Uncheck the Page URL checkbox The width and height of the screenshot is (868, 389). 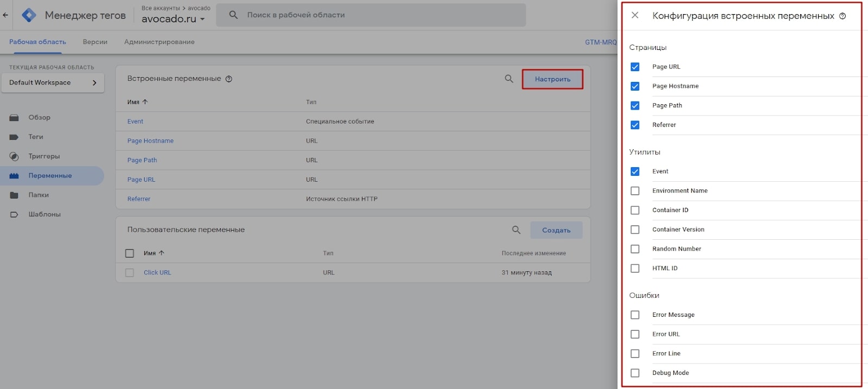point(635,67)
